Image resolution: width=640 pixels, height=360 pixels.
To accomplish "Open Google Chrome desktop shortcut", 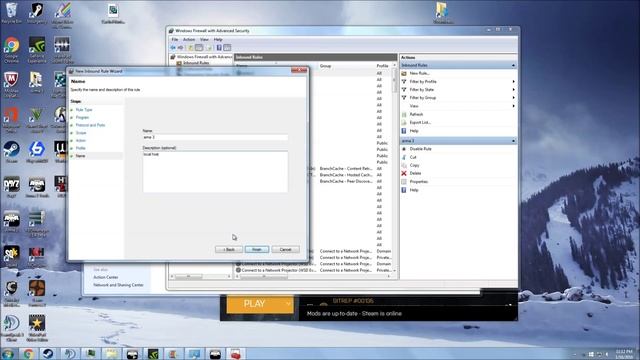I will tap(11, 49).
